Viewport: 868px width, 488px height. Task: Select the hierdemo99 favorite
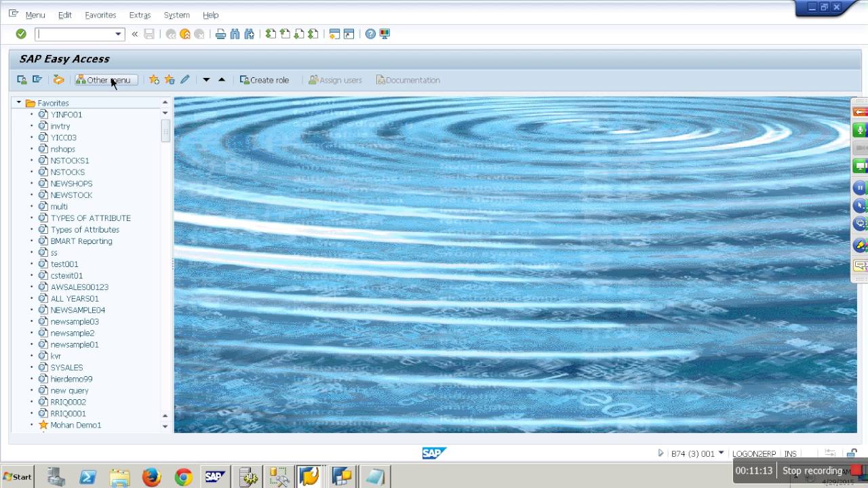tap(71, 379)
